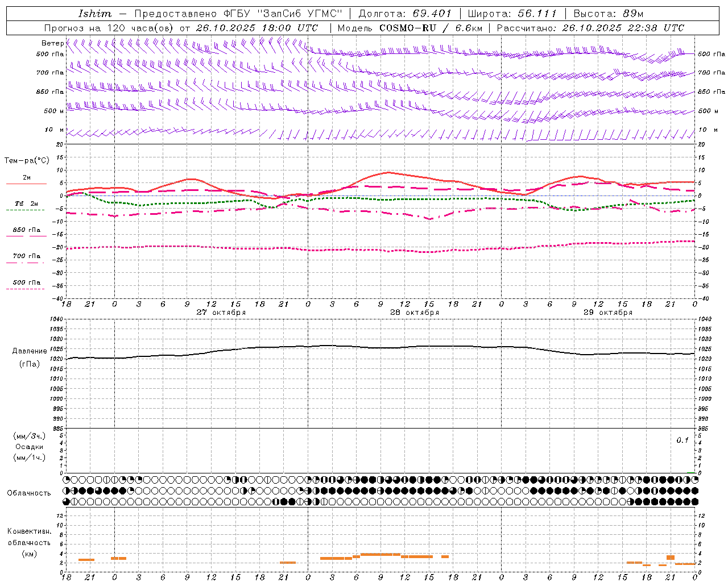
Task: Select the "Прогноз на 120 часа(ов)" forecast text
Action: (x=109, y=28)
